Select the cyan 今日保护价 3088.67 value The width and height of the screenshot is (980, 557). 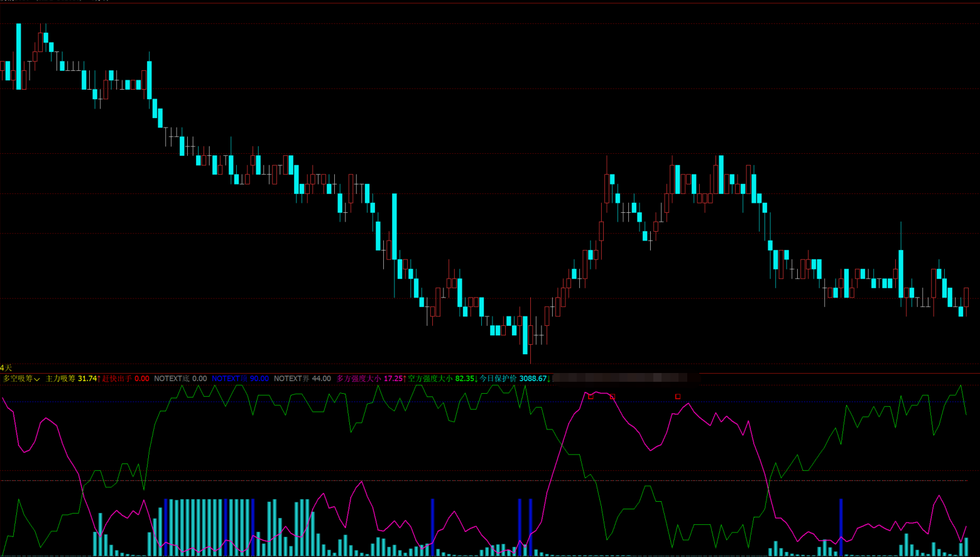[x=513, y=379]
